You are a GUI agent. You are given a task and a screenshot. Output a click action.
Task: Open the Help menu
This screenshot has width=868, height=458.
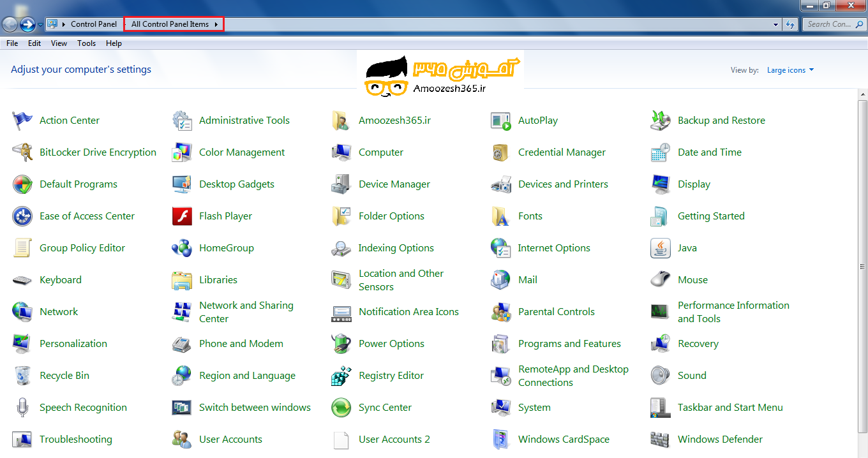114,43
